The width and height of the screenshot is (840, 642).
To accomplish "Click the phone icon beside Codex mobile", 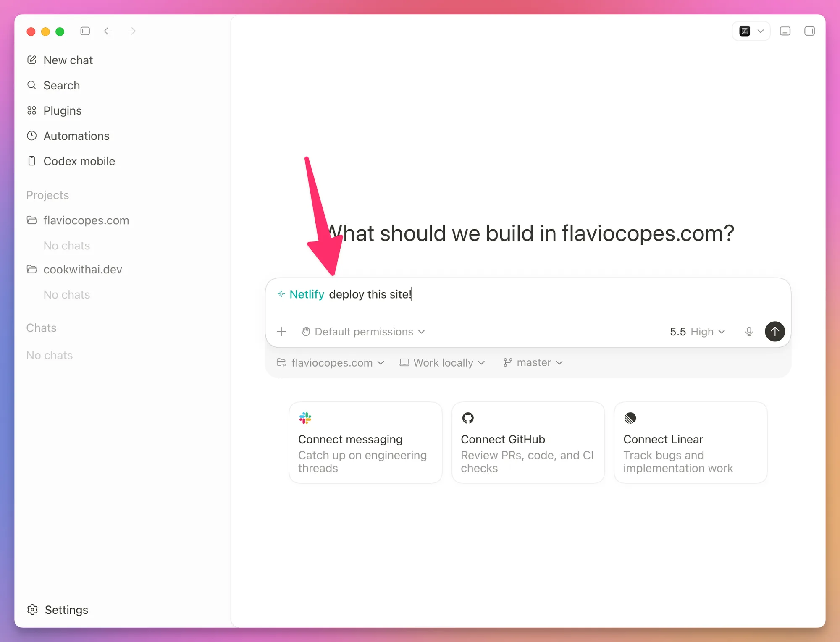I will tap(31, 161).
